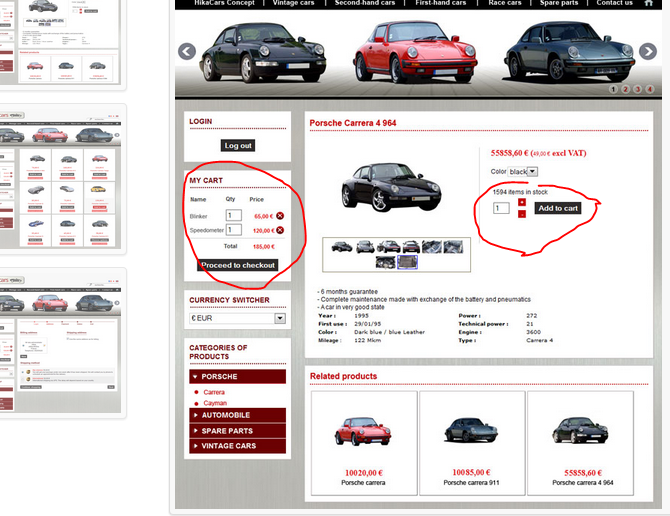Viewport: 670px width, 516px height.
Task: Open the Carrera subcategory link
Action: point(214,392)
